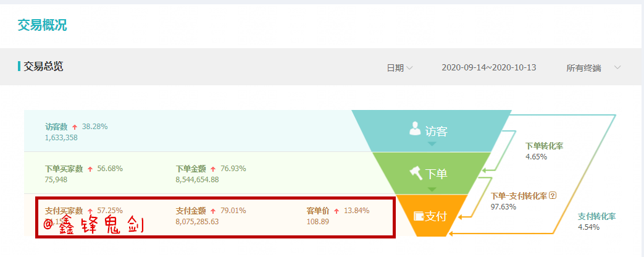Click down triangle under 访客 funnel section
The height and width of the screenshot is (257, 644).
[432, 145]
